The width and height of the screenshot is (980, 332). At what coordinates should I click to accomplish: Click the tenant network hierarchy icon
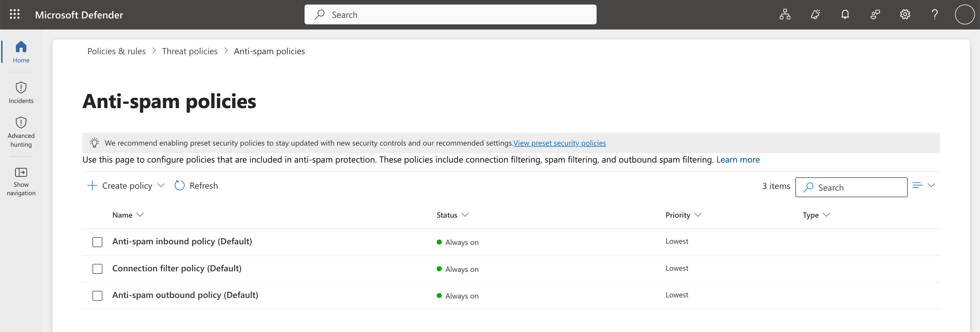point(784,14)
